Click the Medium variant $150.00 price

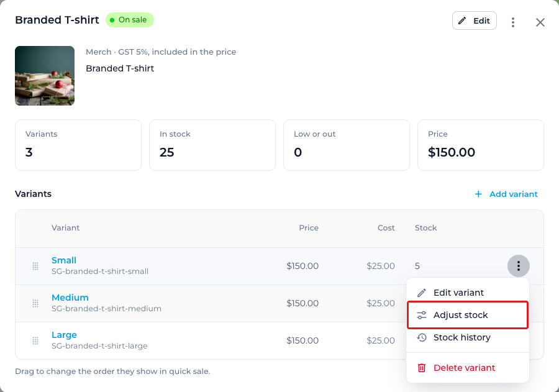(x=302, y=303)
